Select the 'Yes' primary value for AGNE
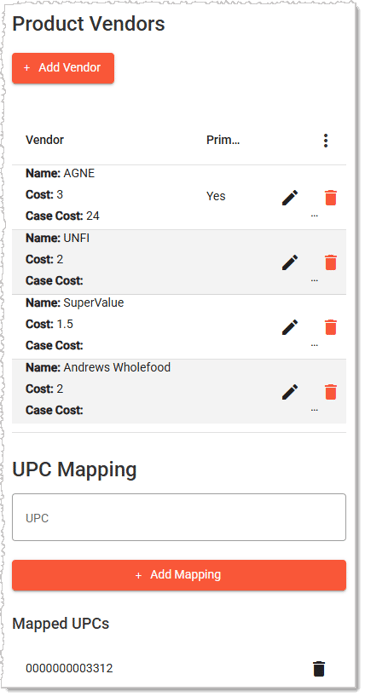The width and height of the screenshot is (365, 697). (216, 196)
